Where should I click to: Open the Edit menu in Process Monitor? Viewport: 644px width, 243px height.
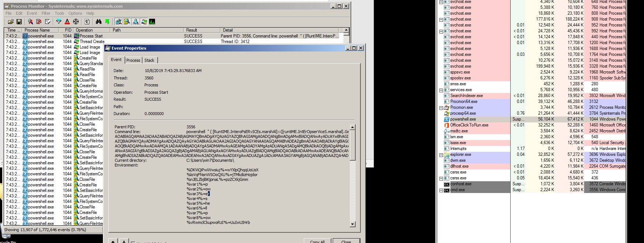[19, 13]
